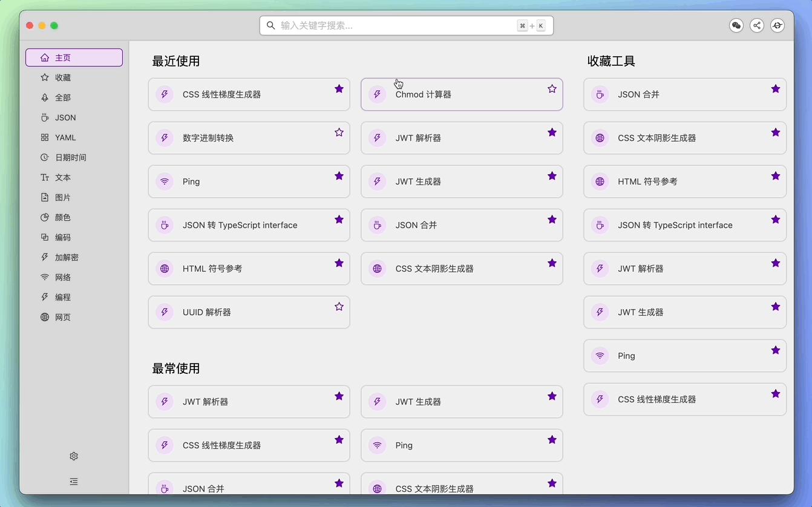Viewport: 812px width, 507px height.
Task: Click the rightmost circular icon in the titlebar
Action: [778, 25]
